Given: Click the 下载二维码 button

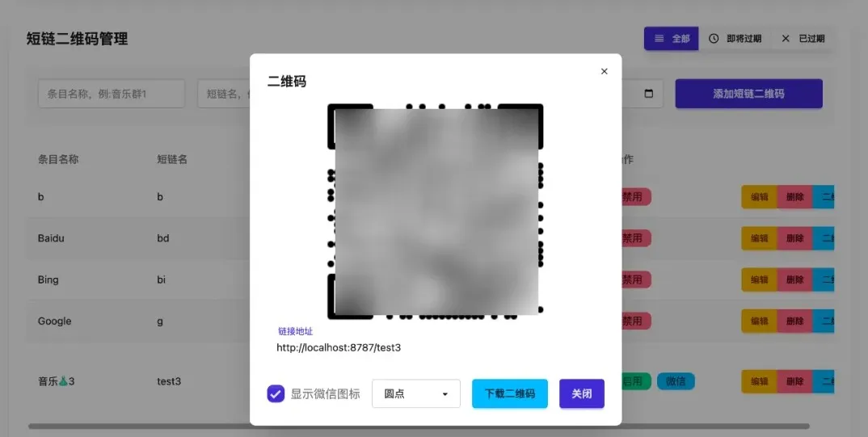Looking at the screenshot, I should click(x=510, y=393).
